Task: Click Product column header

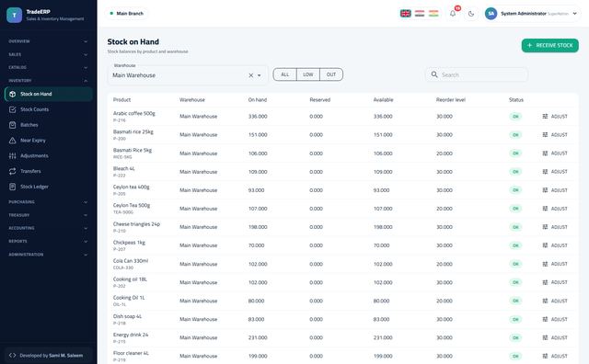Action: click(121, 100)
